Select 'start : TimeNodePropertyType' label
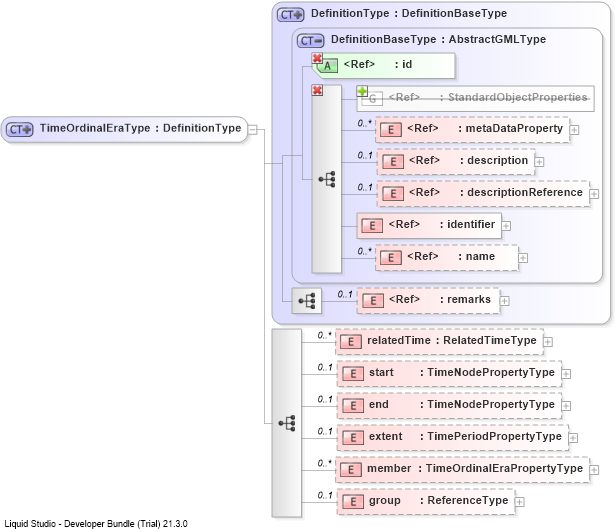The image size is (615, 529). coord(462,373)
